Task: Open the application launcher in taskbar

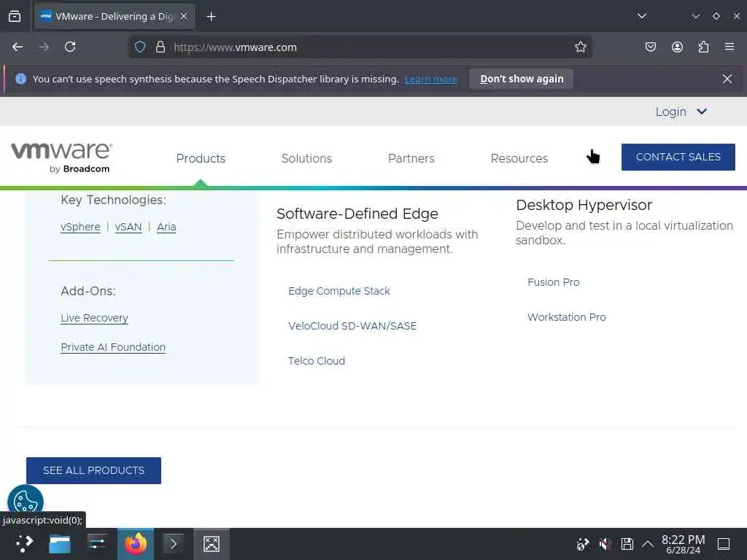Action: click(24, 544)
